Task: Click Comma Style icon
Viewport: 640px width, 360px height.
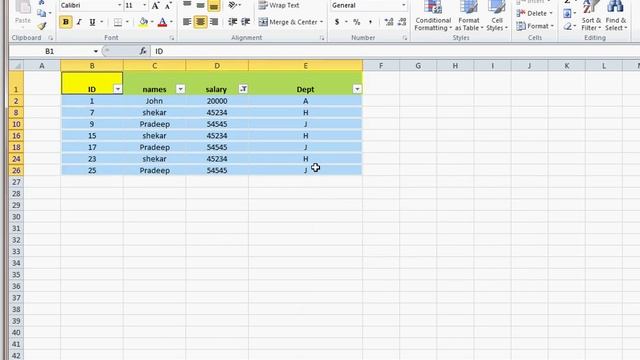Action: click(x=370, y=22)
